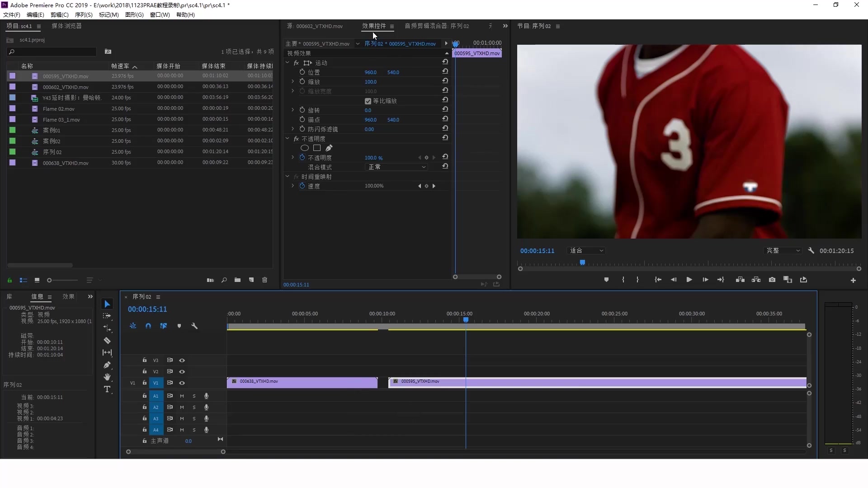Image resolution: width=868 pixels, height=488 pixels.
Task: Click the slip tool icon
Action: 108,353
